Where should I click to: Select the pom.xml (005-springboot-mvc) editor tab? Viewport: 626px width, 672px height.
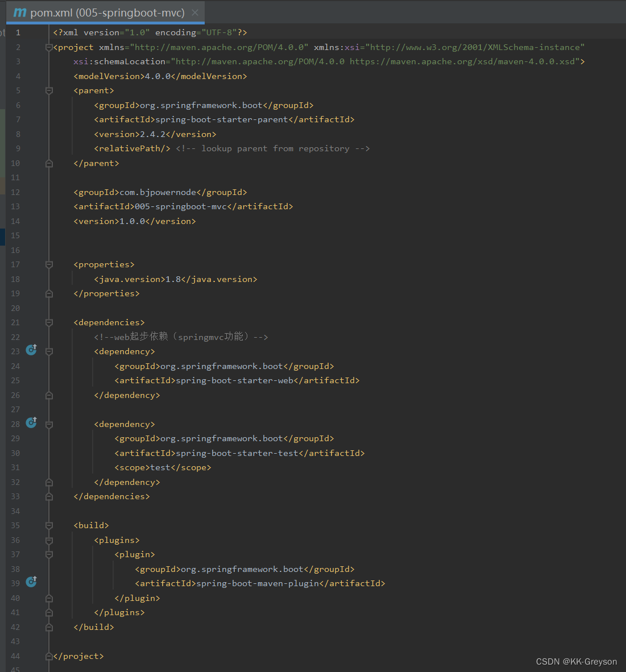(105, 13)
